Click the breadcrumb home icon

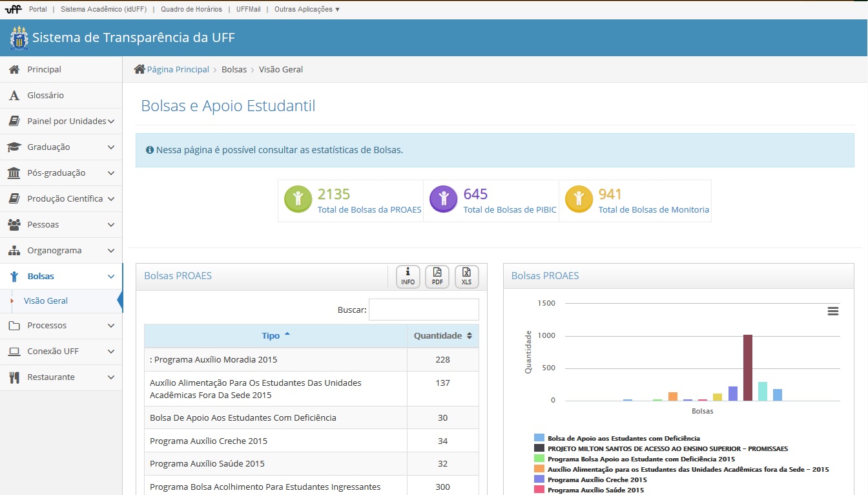(139, 69)
